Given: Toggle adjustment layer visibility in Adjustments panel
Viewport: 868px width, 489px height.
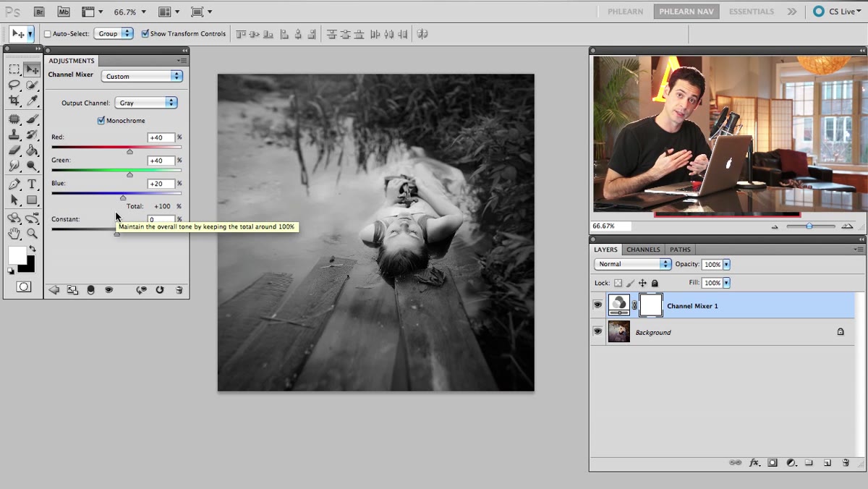Looking at the screenshot, I should click(x=109, y=290).
